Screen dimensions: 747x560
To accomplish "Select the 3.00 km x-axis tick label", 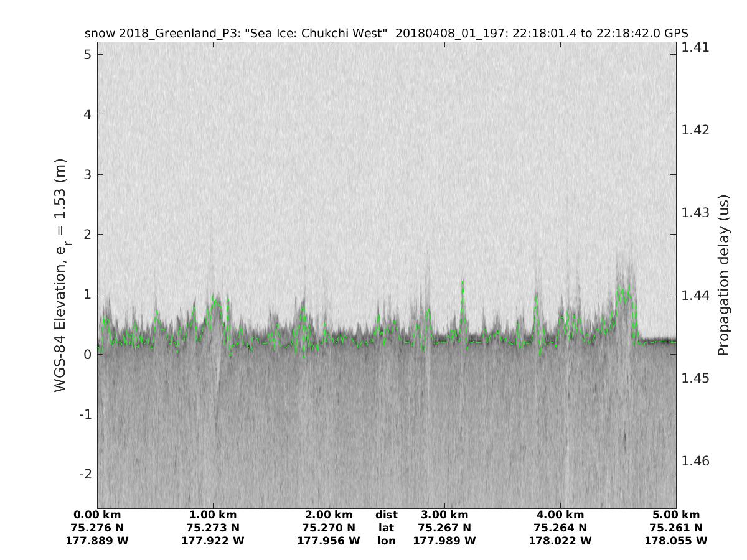I will coord(444,515).
